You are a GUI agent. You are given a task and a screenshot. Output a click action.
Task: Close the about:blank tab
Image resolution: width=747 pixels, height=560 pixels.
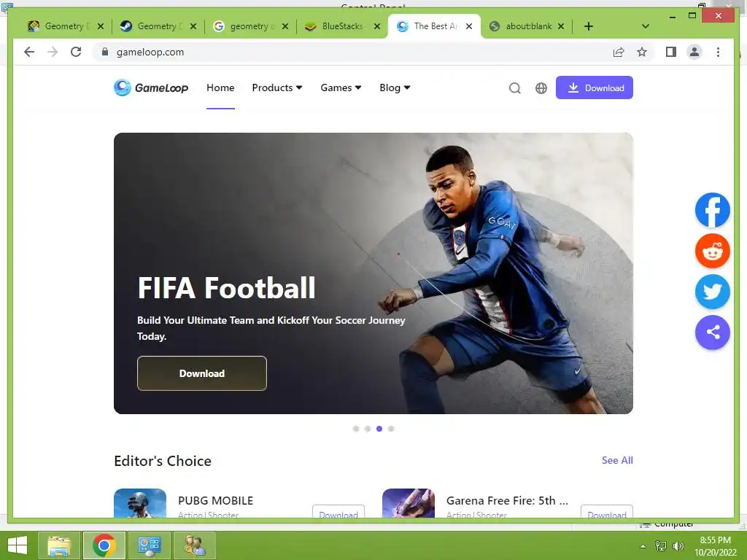click(561, 26)
